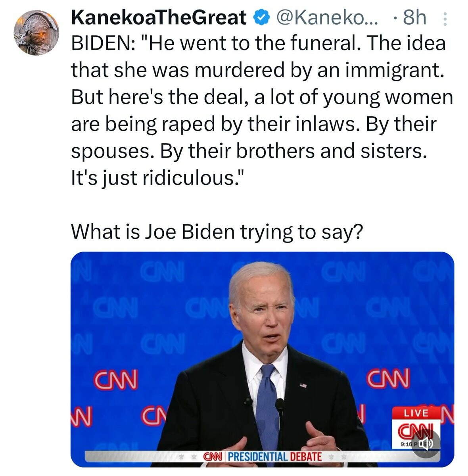Image resolution: width=468 pixels, height=476 pixels.
Task: Click the large red CNN logo on right backdrop
Action: click(388, 378)
